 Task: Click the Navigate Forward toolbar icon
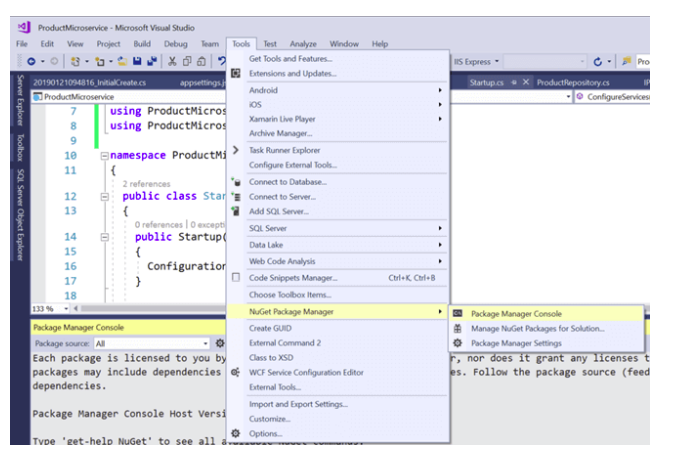pyautogui.click(x=54, y=61)
